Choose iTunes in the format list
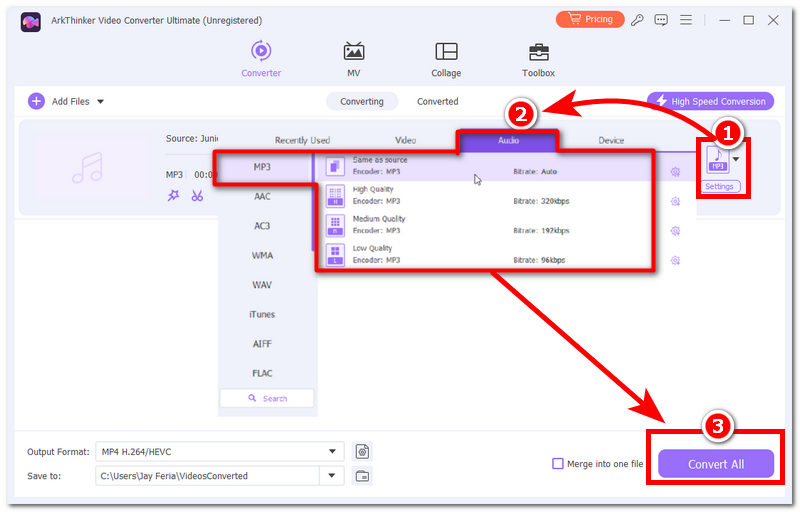The height and width of the screenshot is (512, 800). 262,315
